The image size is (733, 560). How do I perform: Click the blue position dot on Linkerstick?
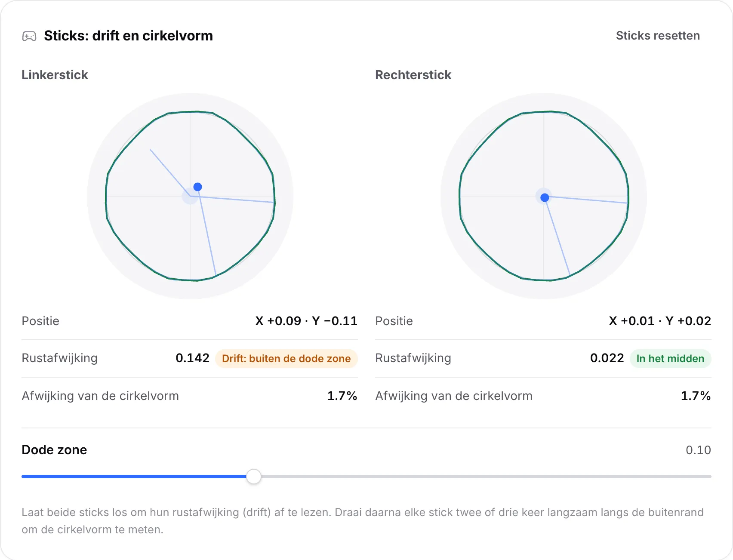click(x=198, y=187)
